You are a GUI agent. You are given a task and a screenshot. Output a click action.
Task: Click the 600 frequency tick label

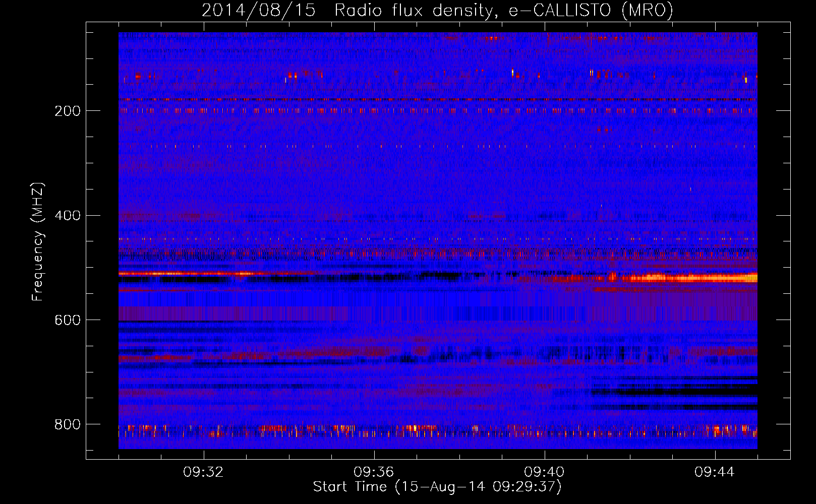[x=68, y=321]
